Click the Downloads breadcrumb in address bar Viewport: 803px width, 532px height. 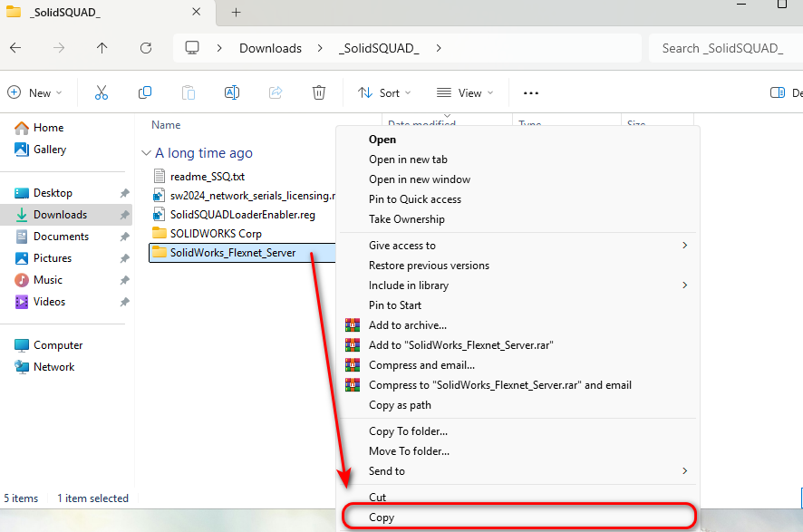tap(270, 48)
